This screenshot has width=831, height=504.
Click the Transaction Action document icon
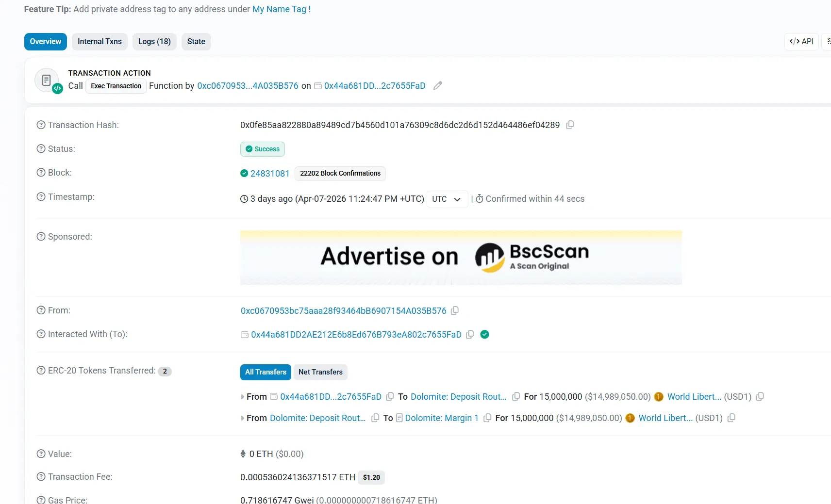pyautogui.click(x=47, y=81)
